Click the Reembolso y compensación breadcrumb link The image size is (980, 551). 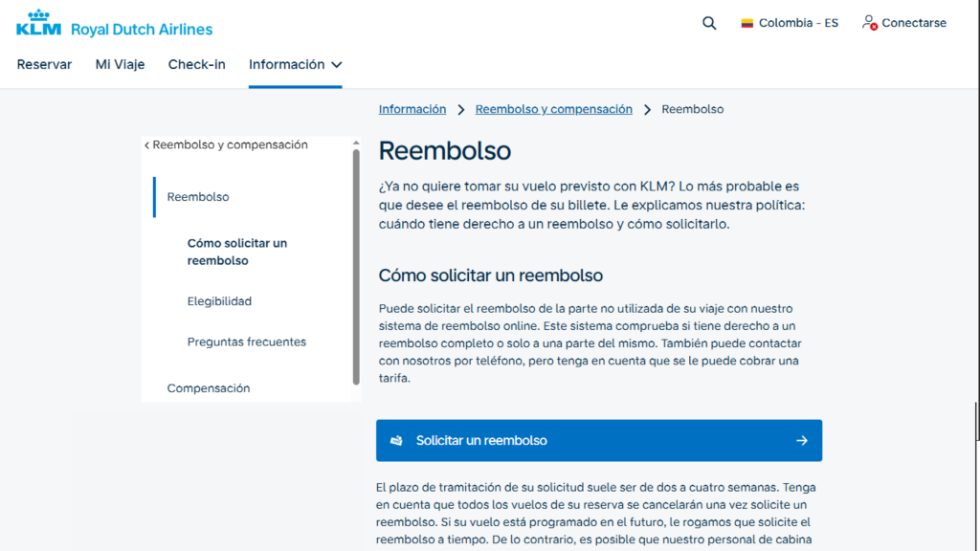[x=554, y=109]
